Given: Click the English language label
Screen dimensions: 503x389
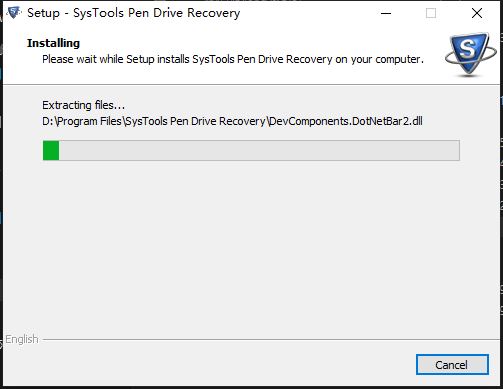Looking at the screenshot, I should 22,339.
